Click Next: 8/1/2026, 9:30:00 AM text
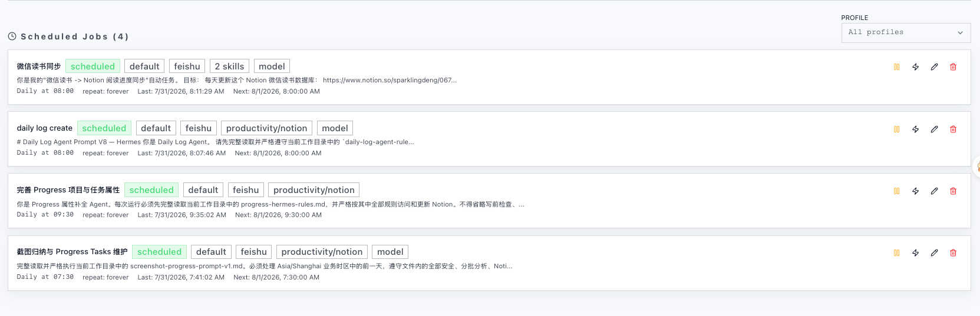Image resolution: width=980 pixels, height=316 pixels. [x=278, y=215]
